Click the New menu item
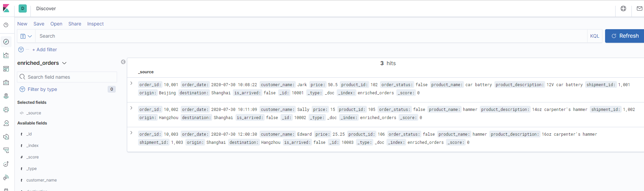 pos(22,24)
